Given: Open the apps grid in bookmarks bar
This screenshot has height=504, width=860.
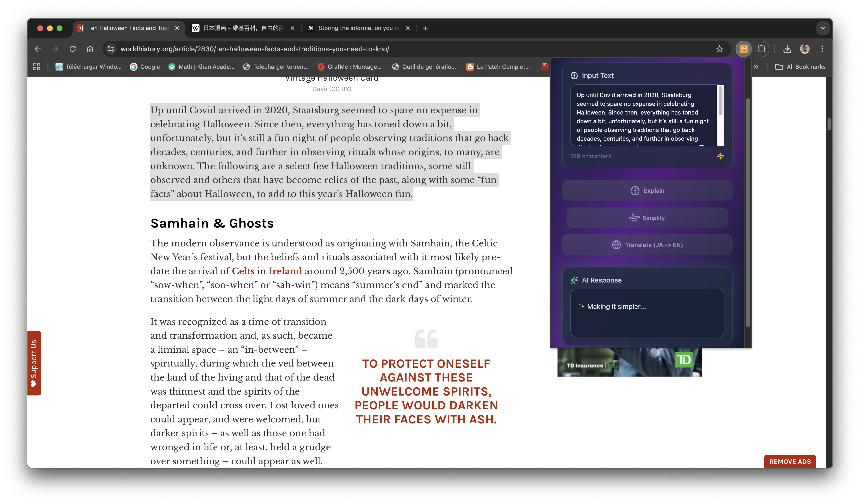Looking at the screenshot, I should tap(37, 67).
